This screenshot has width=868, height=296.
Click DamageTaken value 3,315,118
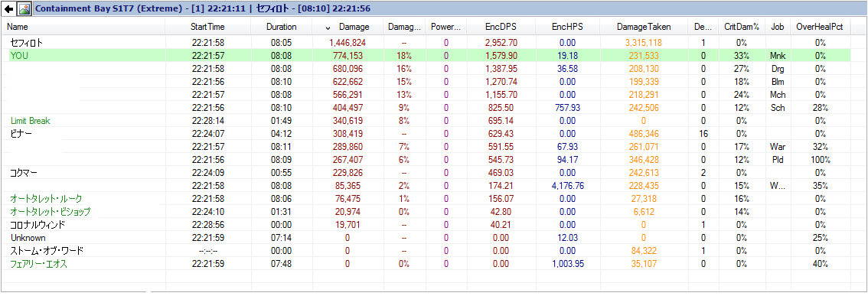pyautogui.click(x=644, y=42)
